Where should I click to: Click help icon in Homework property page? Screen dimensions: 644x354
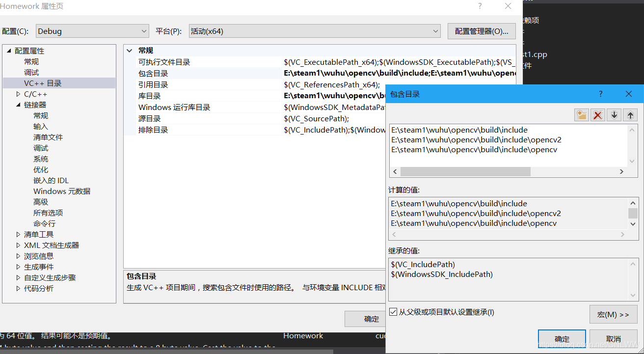480,6
